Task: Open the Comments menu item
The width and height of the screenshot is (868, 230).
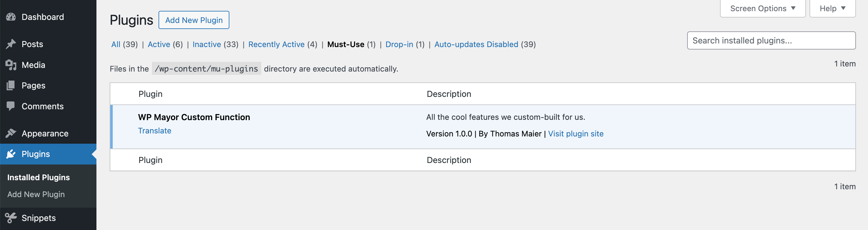Action: pos(48,106)
